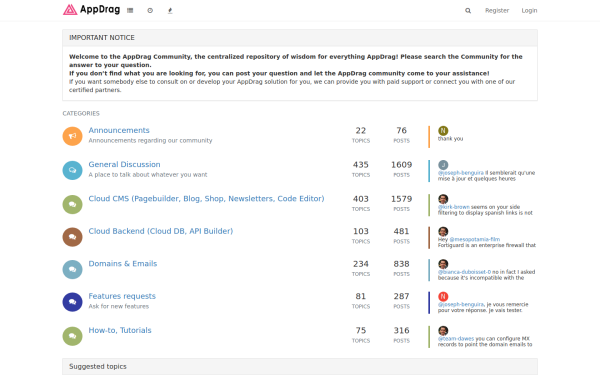Open the poster avatar in How-to, Tutorials row
This screenshot has height=375, width=600.
pos(443,331)
